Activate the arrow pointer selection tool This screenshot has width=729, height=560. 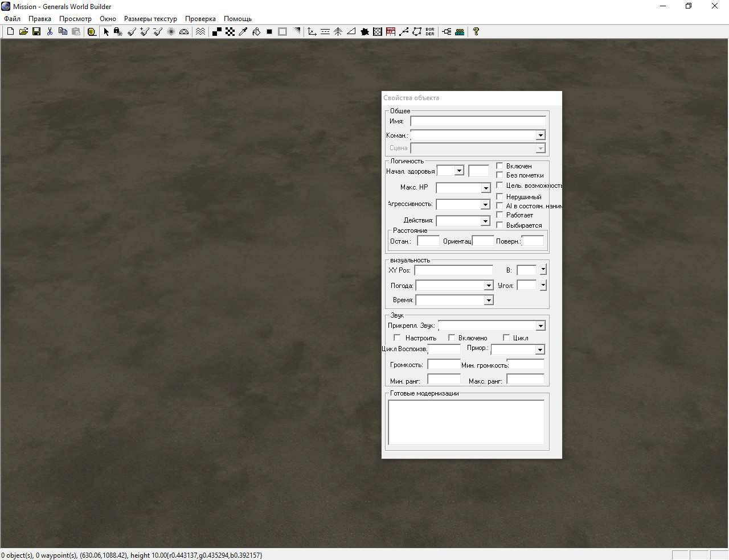106,32
